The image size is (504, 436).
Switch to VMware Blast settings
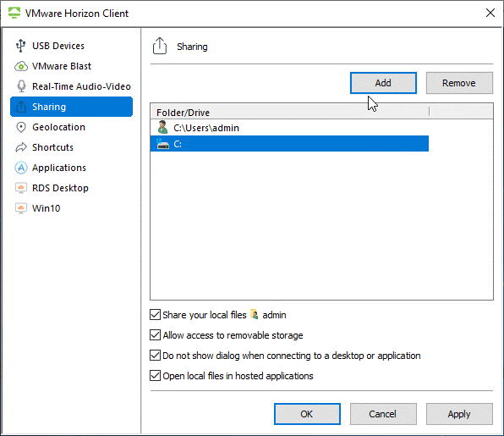pyautogui.click(x=71, y=66)
